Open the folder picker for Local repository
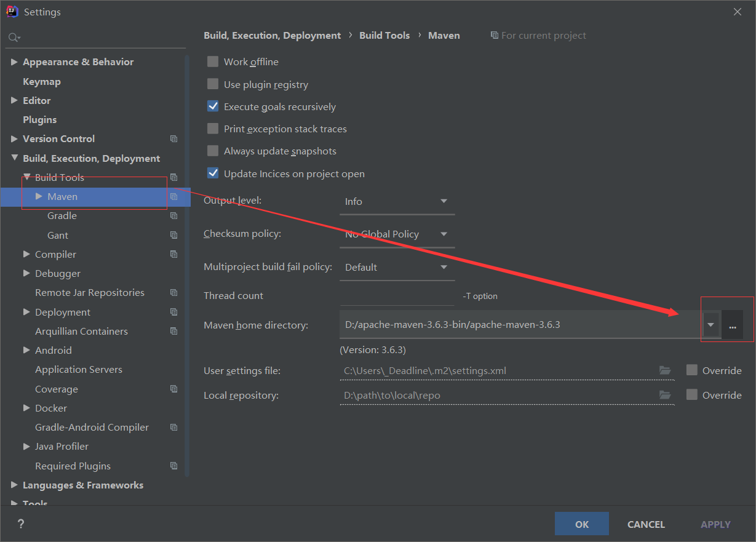The height and width of the screenshot is (542, 756). (x=665, y=394)
